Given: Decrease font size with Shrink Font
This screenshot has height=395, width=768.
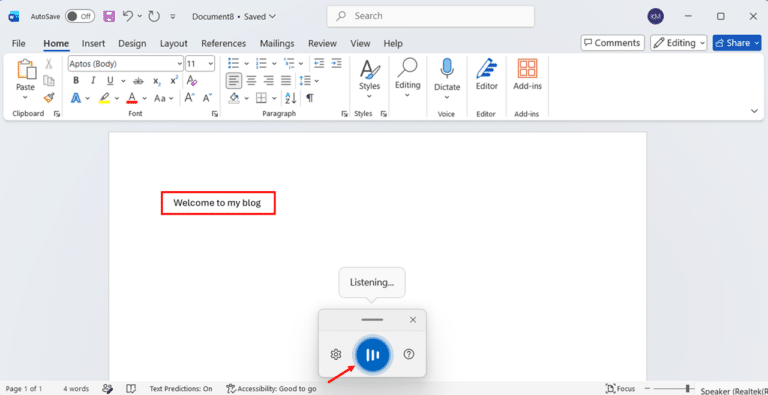Looking at the screenshot, I should (208, 98).
